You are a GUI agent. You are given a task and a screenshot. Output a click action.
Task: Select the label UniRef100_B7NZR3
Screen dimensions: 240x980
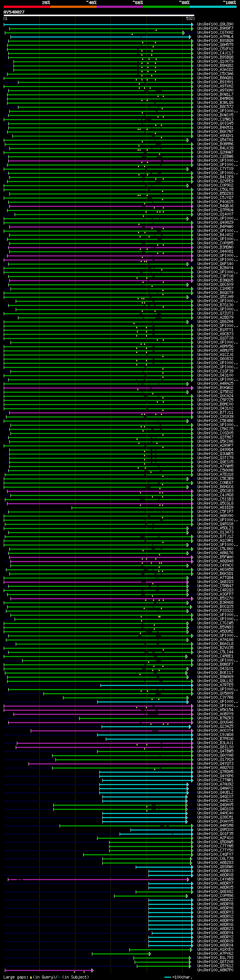point(215,718)
